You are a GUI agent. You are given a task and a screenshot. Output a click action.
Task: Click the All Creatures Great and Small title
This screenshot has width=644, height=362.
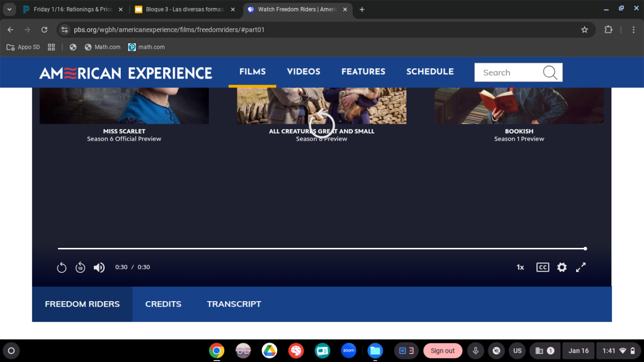pos(321,131)
